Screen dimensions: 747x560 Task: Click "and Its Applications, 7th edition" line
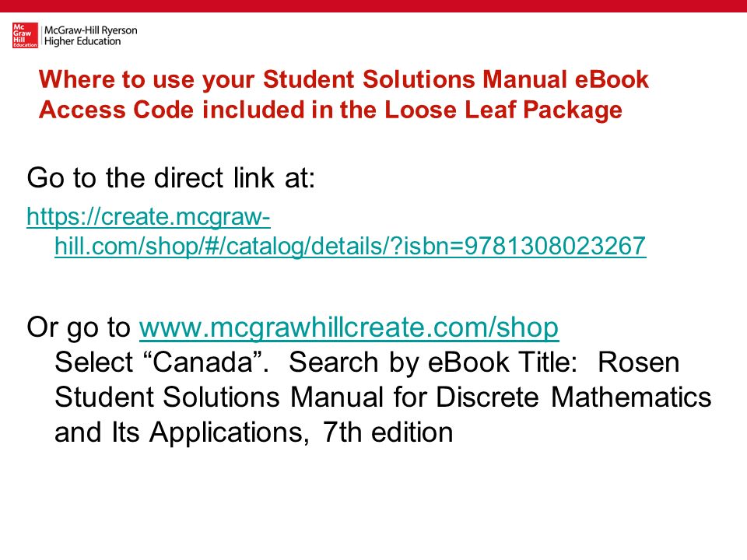pyautogui.click(x=254, y=432)
